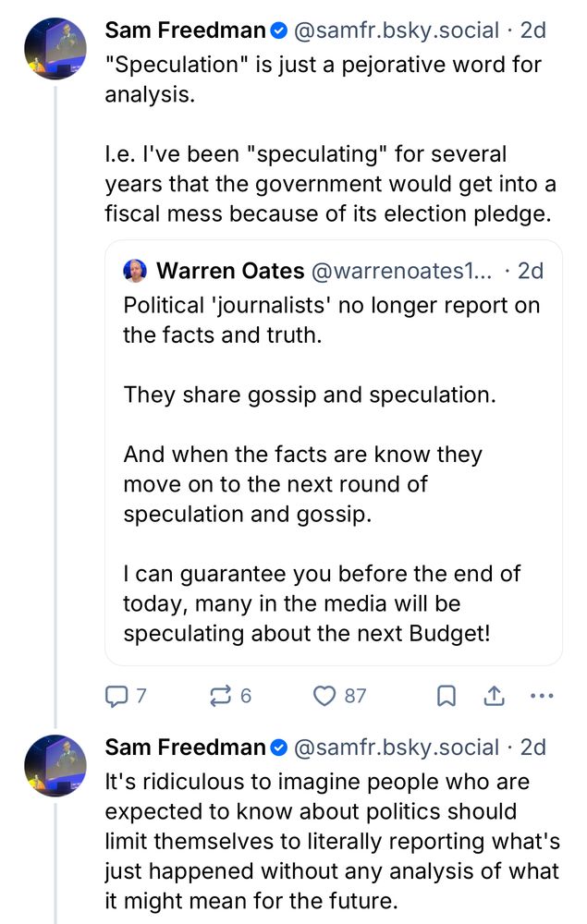Click the verified badge on first post
Image resolution: width=587 pixels, height=924 pixels.
pyautogui.click(x=278, y=30)
